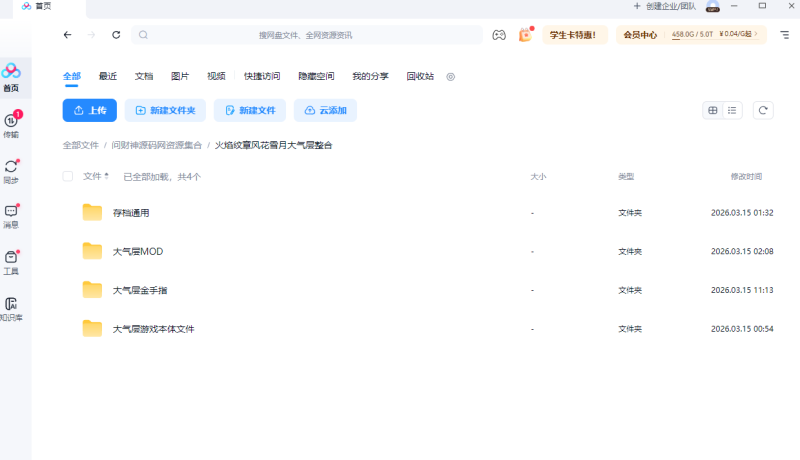This screenshot has width=800, height=460.
Task: Open the 知识库 knowledge base sidebar icon
Action: (x=11, y=309)
